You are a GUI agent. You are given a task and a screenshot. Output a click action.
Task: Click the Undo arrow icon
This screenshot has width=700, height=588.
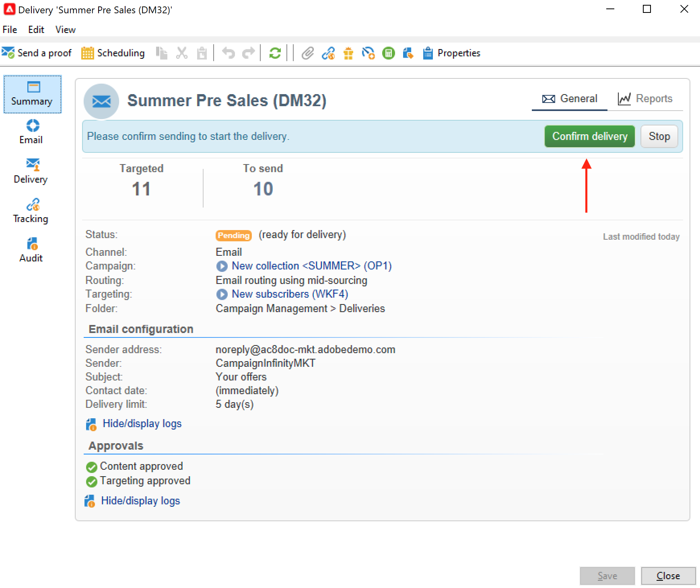[x=229, y=53]
